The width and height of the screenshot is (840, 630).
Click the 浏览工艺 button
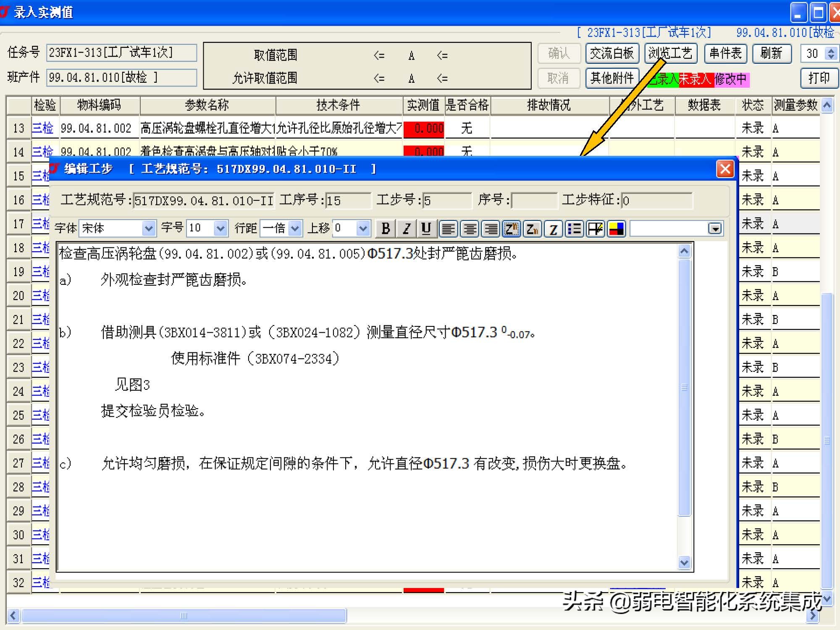[671, 53]
